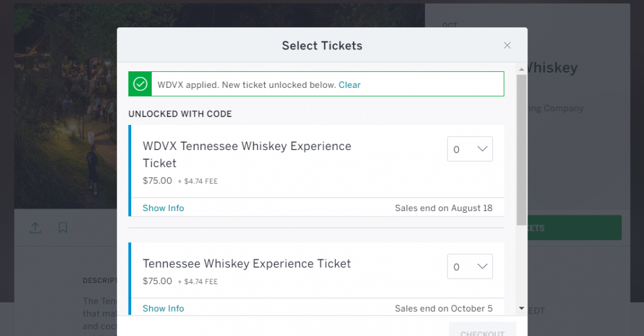Viewport: 644px width, 336px height.
Task: Click the Select Tickets dialog heading
Action: click(321, 46)
